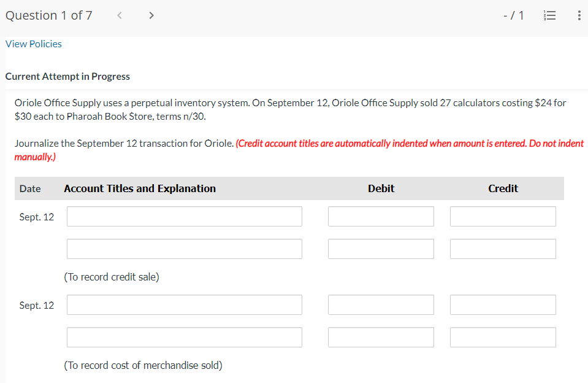The width and height of the screenshot is (588, 383).
Task: Select the first account title field for cost of merchandise
Action: [184, 304]
